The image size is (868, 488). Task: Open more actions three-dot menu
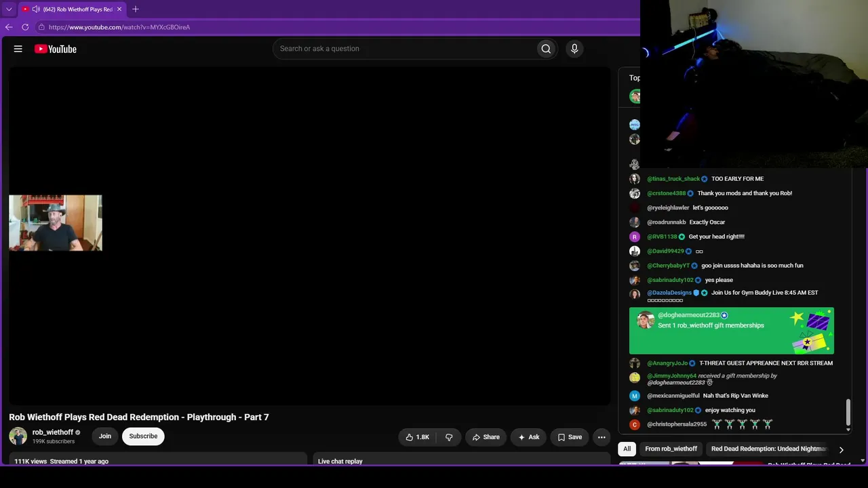point(601,437)
